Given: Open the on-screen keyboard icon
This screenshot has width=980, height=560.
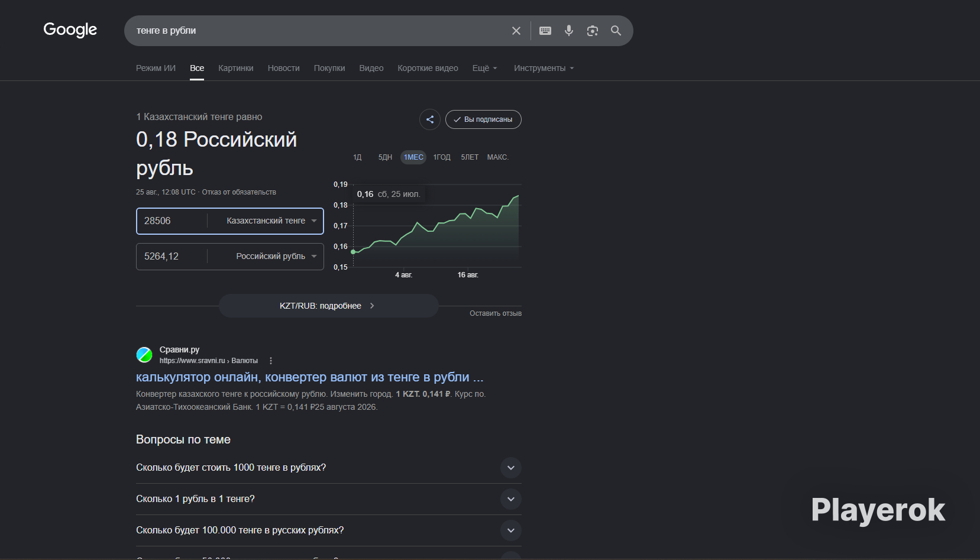Looking at the screenshot, I should 545,31.
